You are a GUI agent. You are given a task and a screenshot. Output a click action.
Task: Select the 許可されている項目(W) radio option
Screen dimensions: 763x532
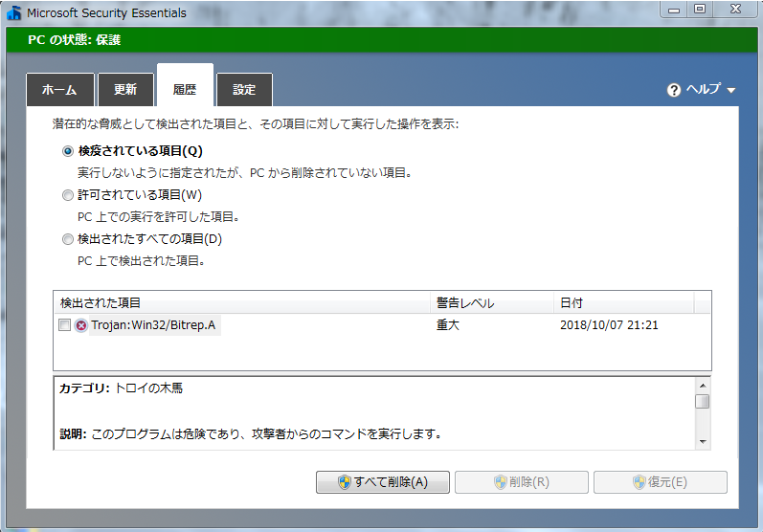coord(67,195)
